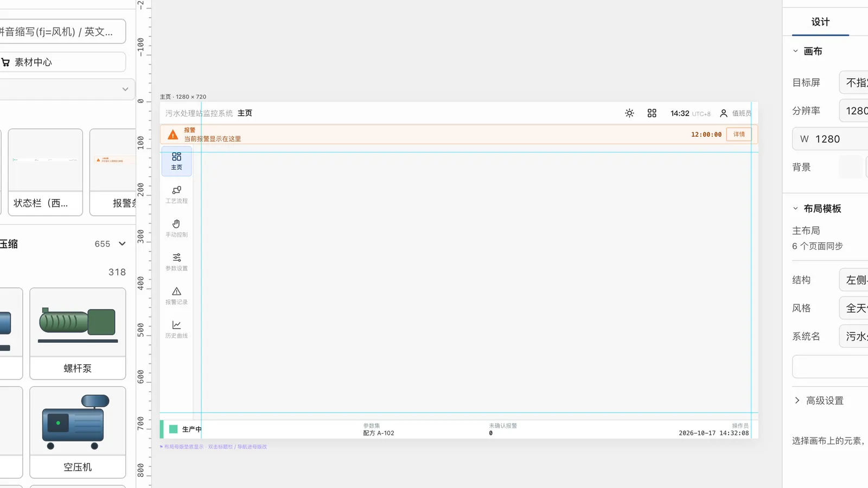
Task: Click the 14:32 clock display
Action: pyautogui.click(x=680, y=113)
